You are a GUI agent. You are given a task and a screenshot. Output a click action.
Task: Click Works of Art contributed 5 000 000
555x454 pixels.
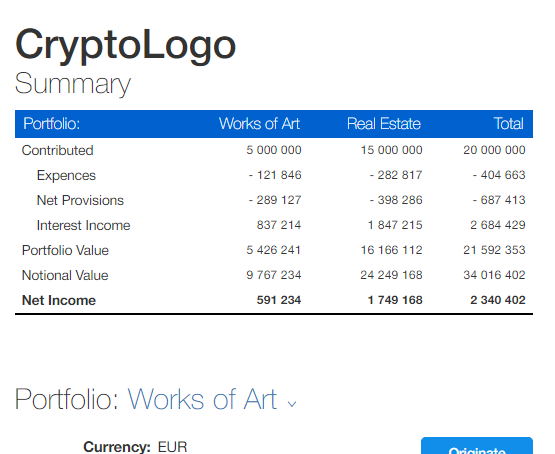pyautogui.click(x=274, y=150)
